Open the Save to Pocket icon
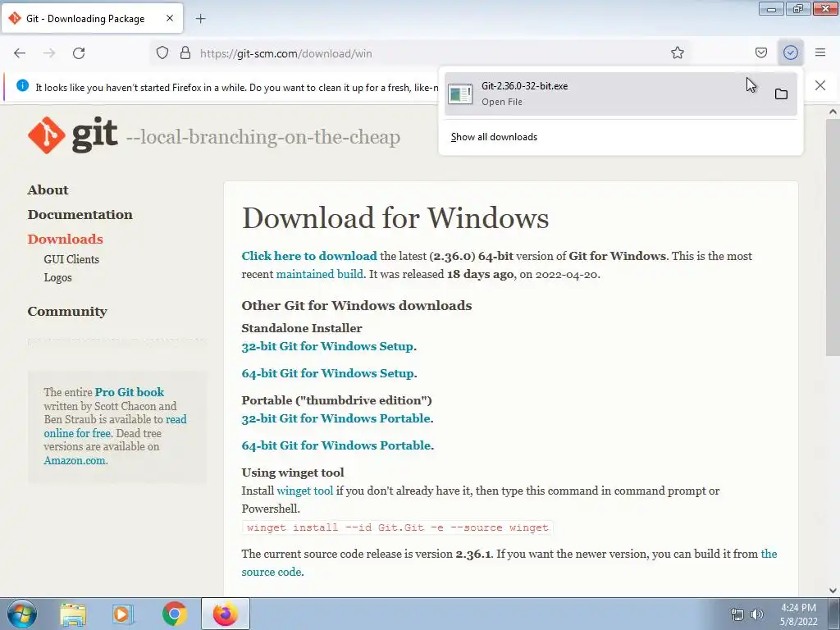840x630 pixels. tap(760, 52)
